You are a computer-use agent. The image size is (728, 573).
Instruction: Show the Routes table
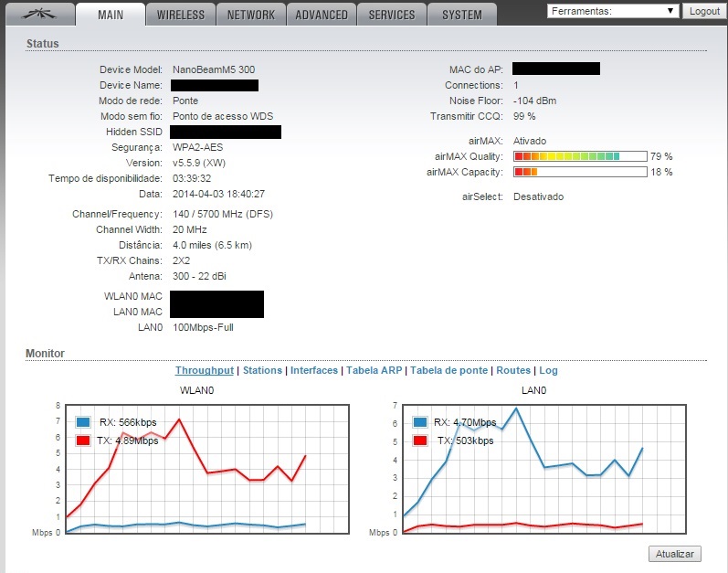point(513,370)
